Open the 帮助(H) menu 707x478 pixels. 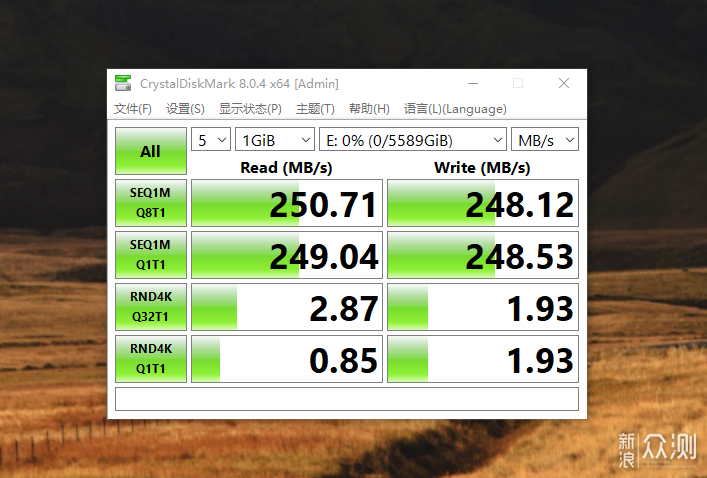[369, 109]
